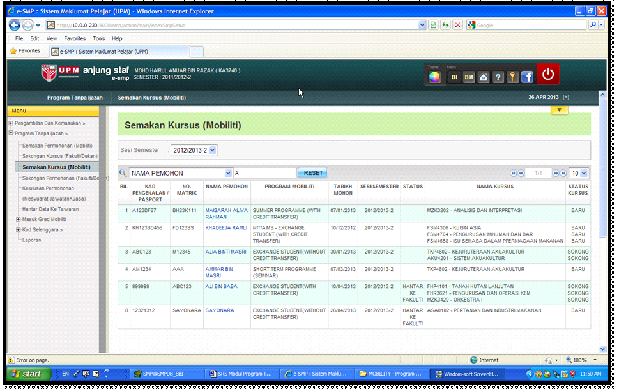Click the search magnifier in the Google box

(593, 25)
